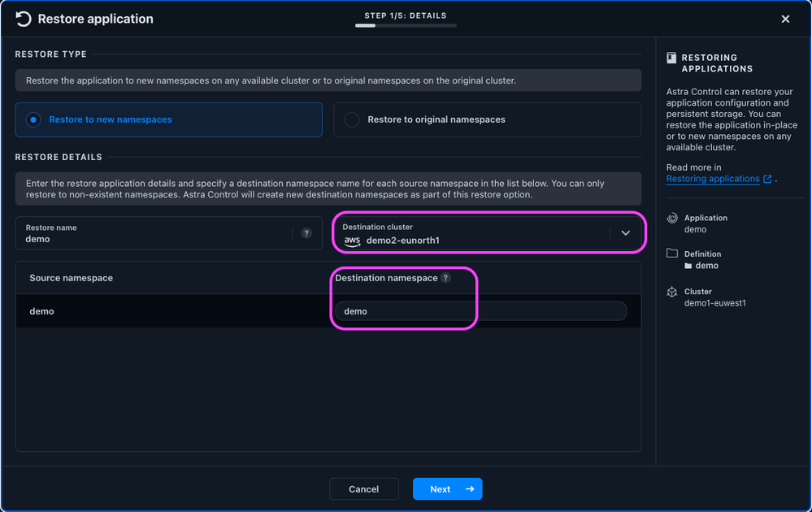This screenshot has height=512, width=812.
Task: Click the Destination namespace column header
Action: (386, 278)
